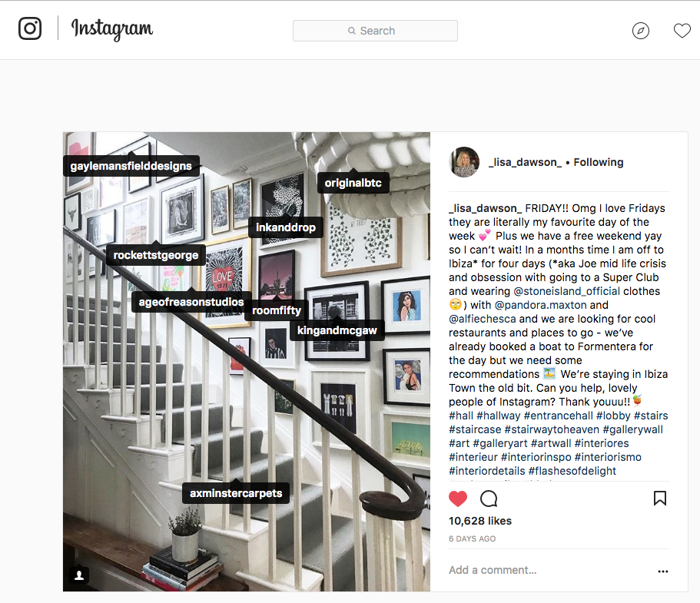Focus the Search field
Screen dimensions: 700x603
[375, 31]
